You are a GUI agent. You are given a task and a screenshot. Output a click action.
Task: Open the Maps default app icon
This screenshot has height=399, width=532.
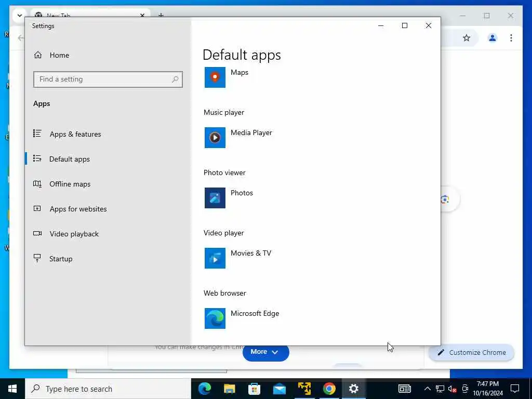(215, 77)
